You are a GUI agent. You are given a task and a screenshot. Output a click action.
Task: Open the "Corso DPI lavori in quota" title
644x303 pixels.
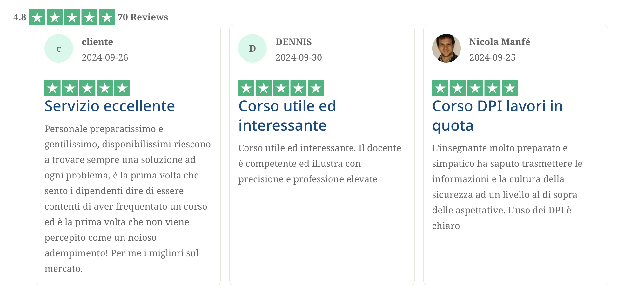pyautogui.click(x=497, y=116)
